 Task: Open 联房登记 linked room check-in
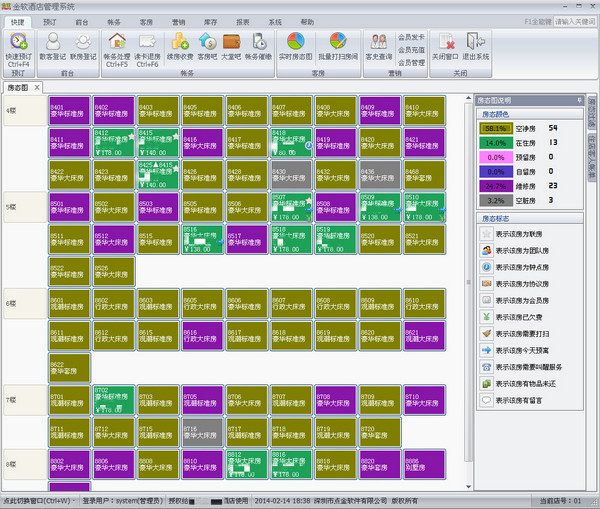click(84, 44)
